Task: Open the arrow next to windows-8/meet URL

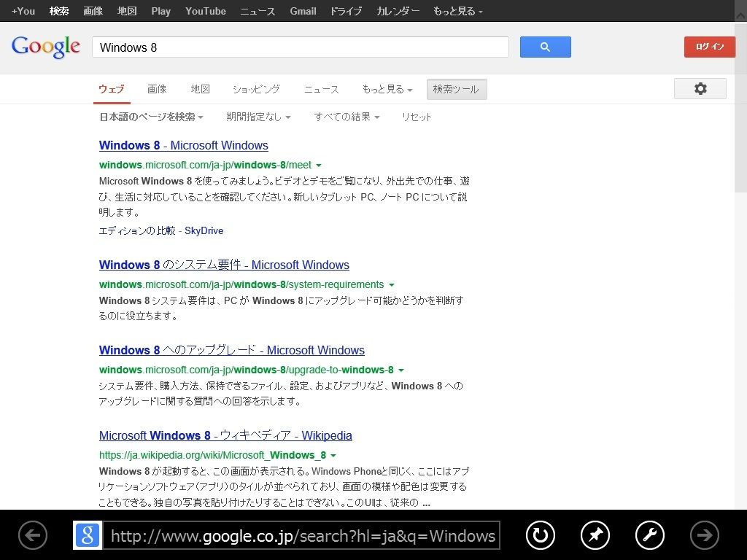Action: [x=319, y=166]
